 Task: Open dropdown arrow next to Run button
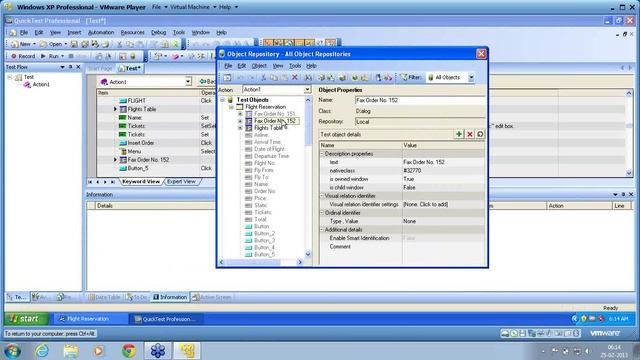point(62,56)
